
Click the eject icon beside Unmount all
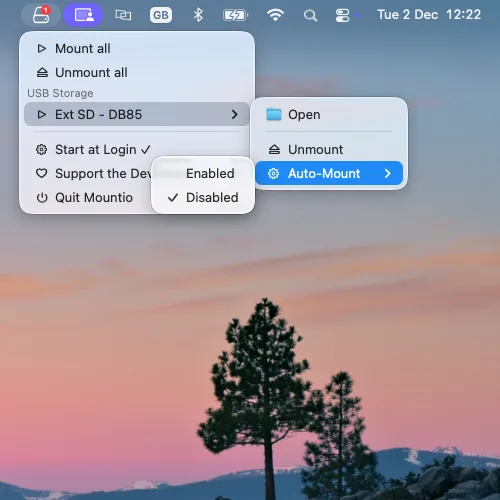[42, 73]
